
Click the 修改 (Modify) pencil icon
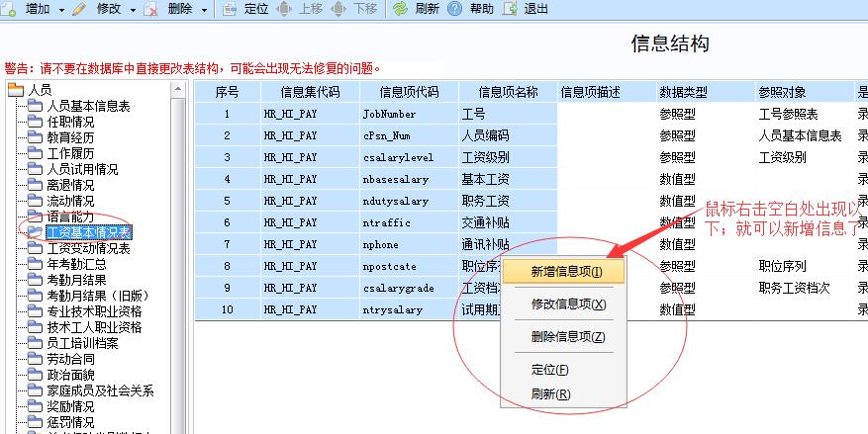79,9
